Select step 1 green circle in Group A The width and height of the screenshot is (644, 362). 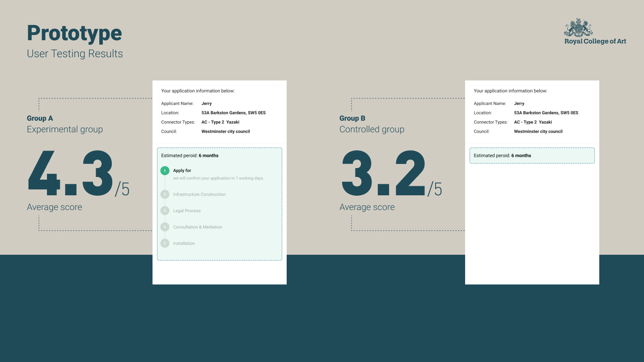pyautogui.click(x=165, y=171)
